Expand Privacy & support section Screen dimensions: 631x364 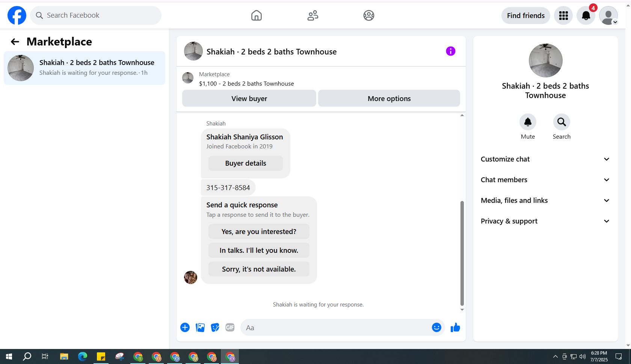pos(545,221)
